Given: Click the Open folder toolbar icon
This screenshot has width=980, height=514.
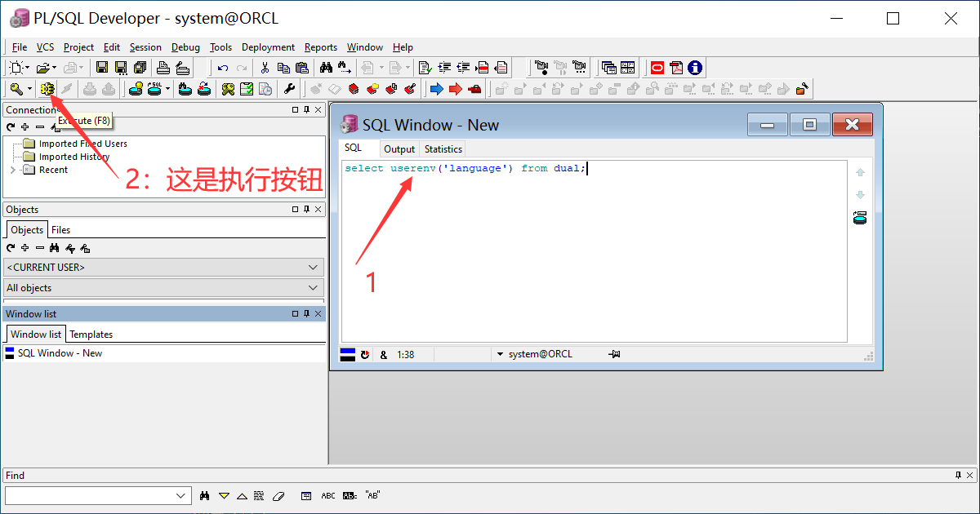Looking at the screenshot, I should coord(42,68).
